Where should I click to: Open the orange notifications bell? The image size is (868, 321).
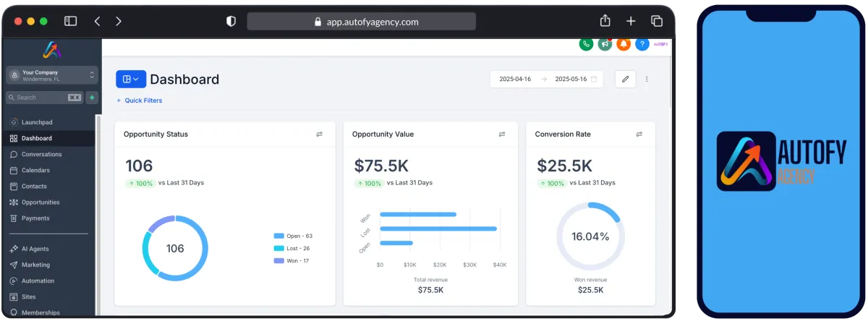[624, 44]
